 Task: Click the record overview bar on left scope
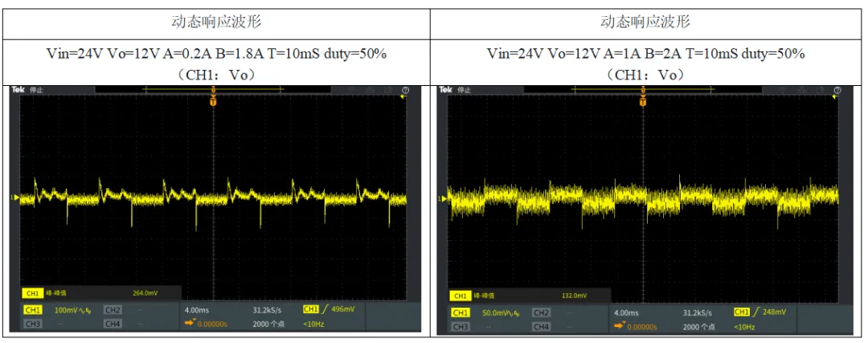pyautogui.click(x=213, y=89)
